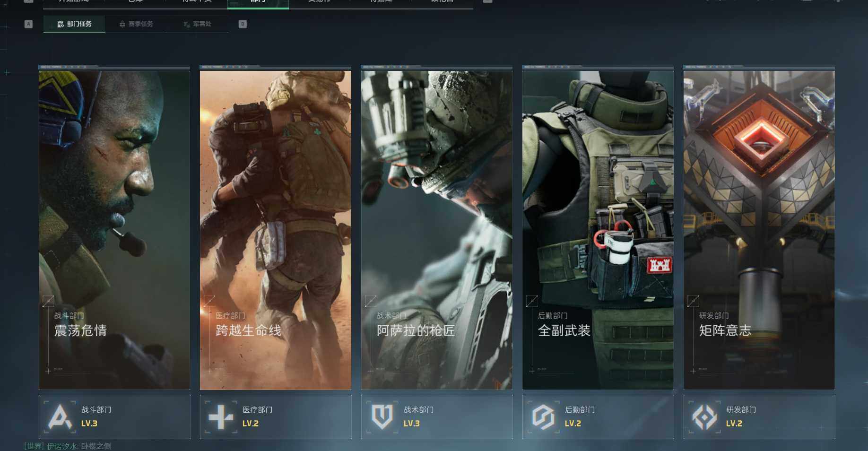The width and height of the screenshot is (868, 451).
Task: Click the A key hint icon left of sub-tabs
Action: coord(28,24)
